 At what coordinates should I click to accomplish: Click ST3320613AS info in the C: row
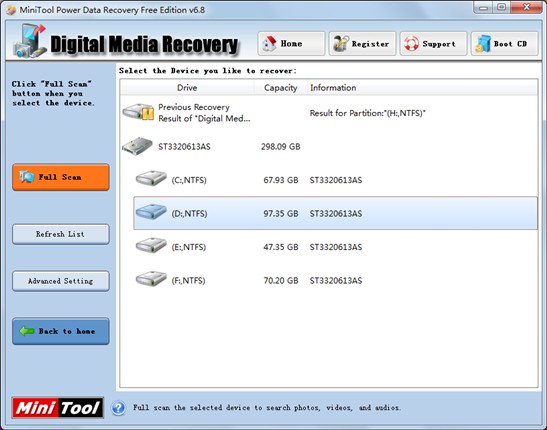(x=336, y=180)
